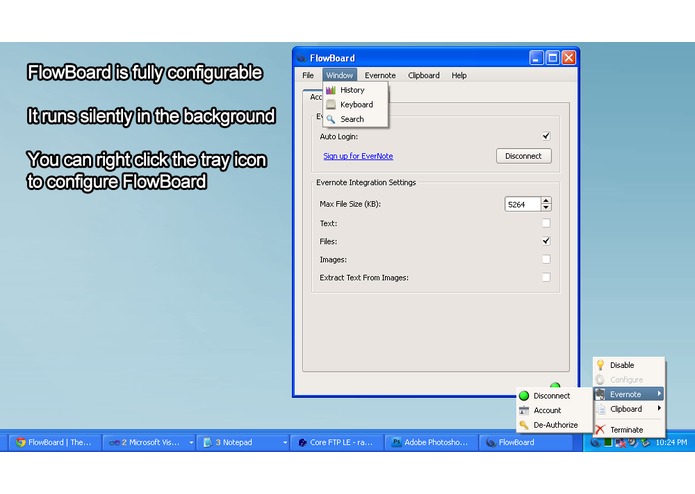Image resolution: width=695 pixels, height=494 pixels.
Task: Enable Extract Text From Images checkbox
Action: coord(546,277)
